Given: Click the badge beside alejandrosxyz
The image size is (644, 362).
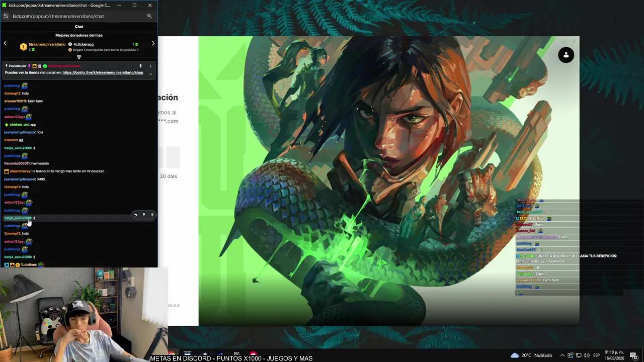Looking at the screenshot, I should (x=7, y=171).
